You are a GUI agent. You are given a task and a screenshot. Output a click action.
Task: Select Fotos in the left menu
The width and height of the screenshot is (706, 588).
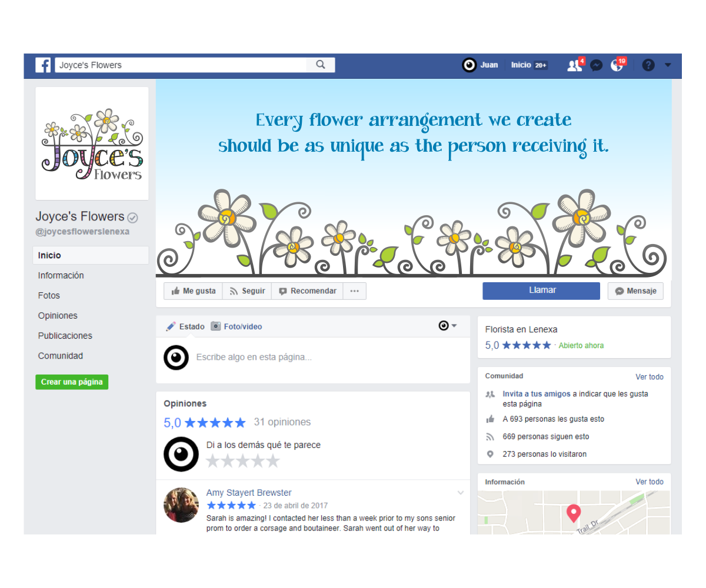click(49, 295)
